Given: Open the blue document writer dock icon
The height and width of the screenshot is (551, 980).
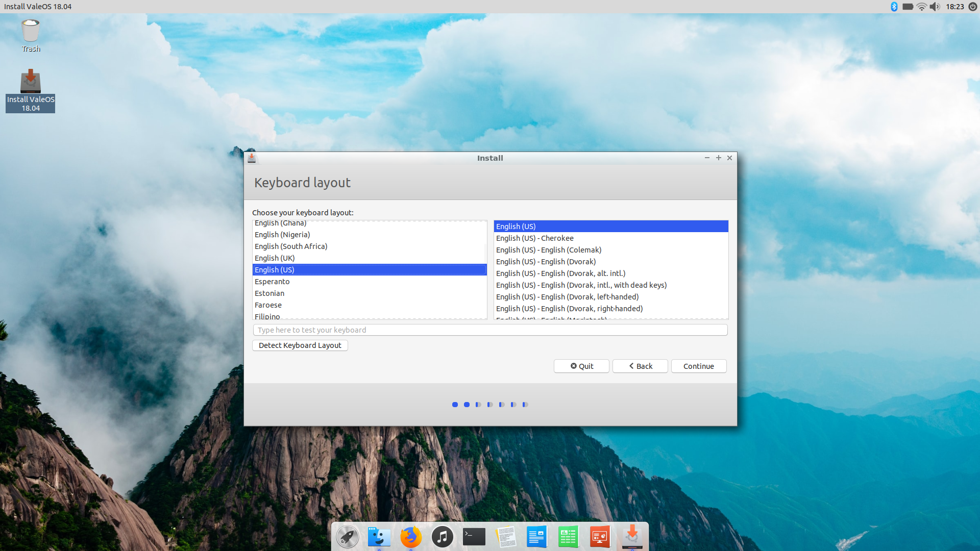Looking at the screenshot, I should pos(537,537).
